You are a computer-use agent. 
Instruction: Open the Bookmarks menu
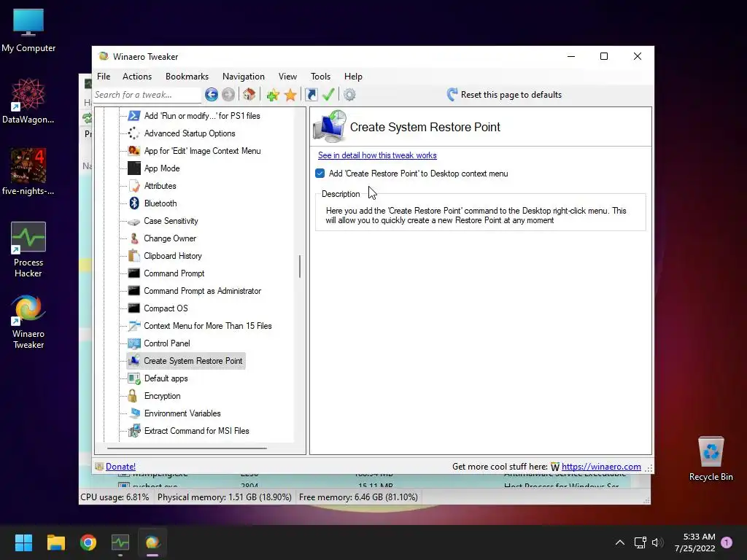187,76
